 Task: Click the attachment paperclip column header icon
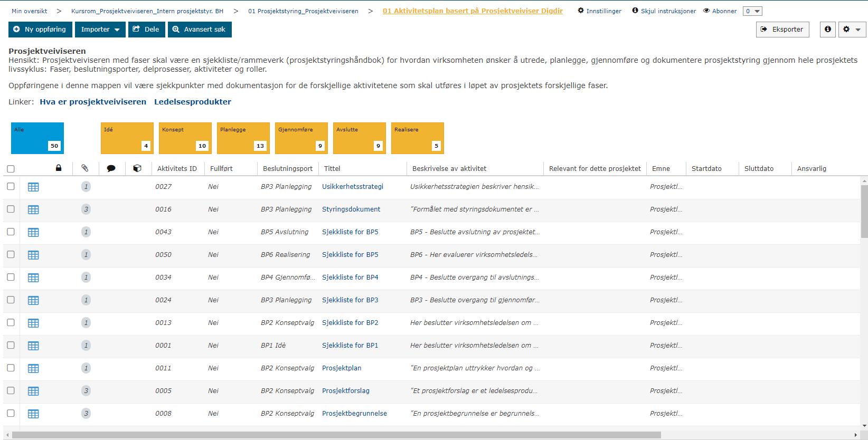tap(85, 168)
